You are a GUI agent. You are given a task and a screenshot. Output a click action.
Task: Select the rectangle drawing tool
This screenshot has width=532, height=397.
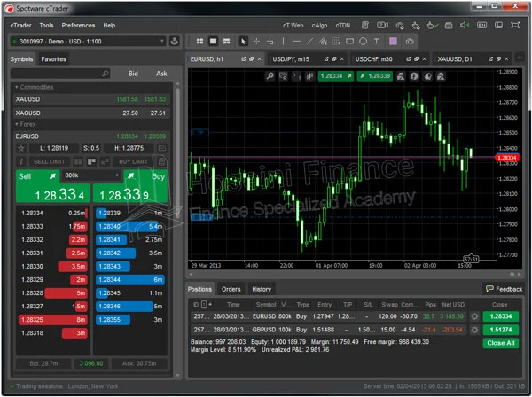[x=350, y=42]
